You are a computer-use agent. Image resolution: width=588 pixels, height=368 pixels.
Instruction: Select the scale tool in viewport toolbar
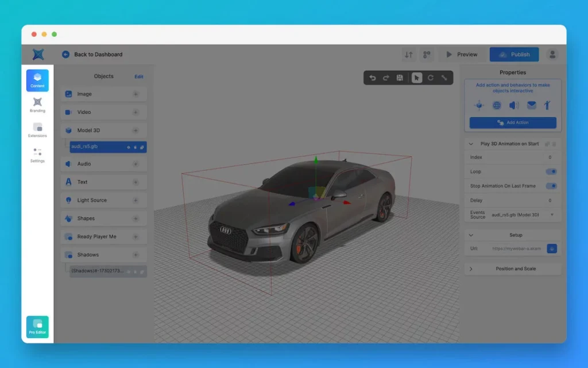tap(444, 78)
